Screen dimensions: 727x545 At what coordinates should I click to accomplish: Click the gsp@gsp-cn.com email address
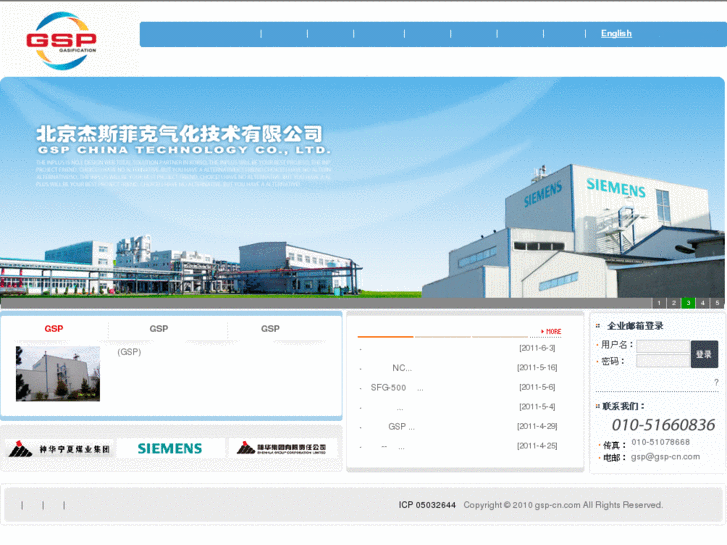click(x=665, y=457)
